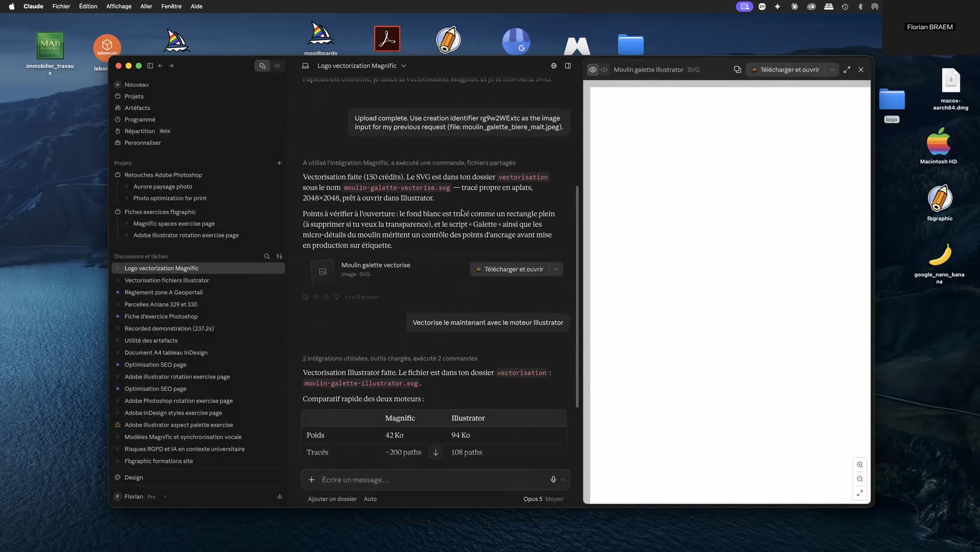Click the laptop icon beside the chat title
This screenshot has width=980, height=552.
click(305, 66)
